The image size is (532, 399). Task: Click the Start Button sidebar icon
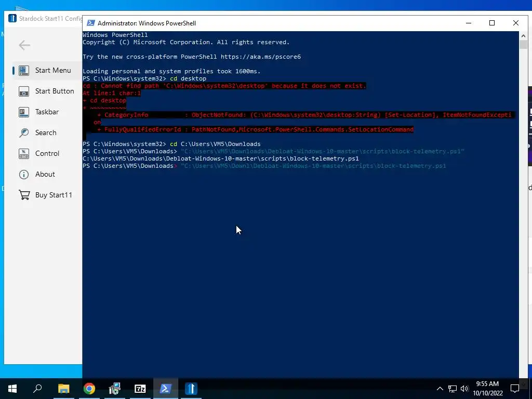(x=24, y=91)
